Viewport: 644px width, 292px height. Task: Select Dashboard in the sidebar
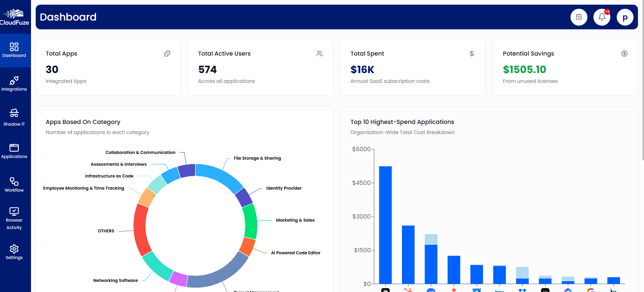click(x=14, y=50)
